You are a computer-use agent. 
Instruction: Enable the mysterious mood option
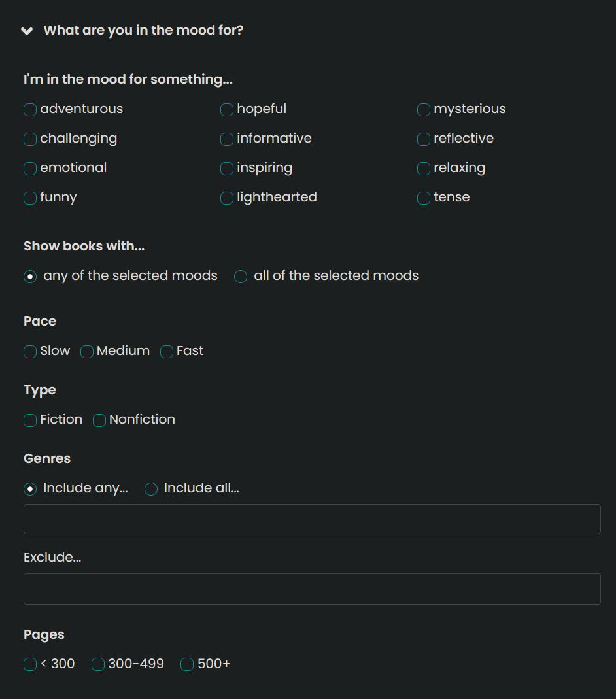pos(424,110)
